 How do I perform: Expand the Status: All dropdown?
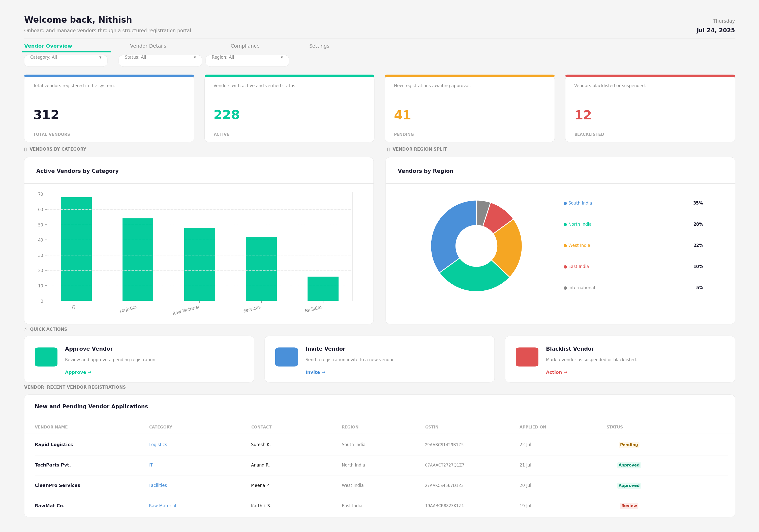point(160,60)
